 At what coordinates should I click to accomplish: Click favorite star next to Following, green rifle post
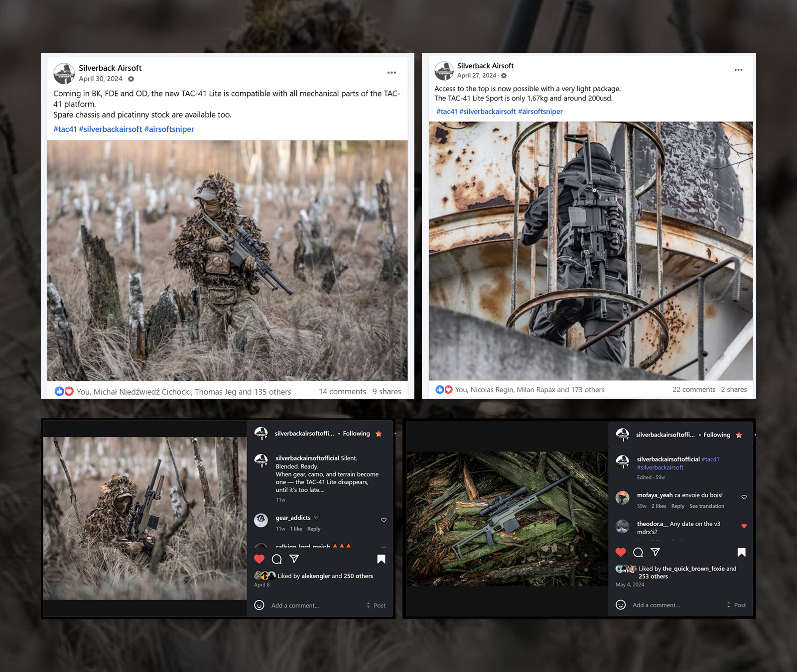(x=739, y=435)
